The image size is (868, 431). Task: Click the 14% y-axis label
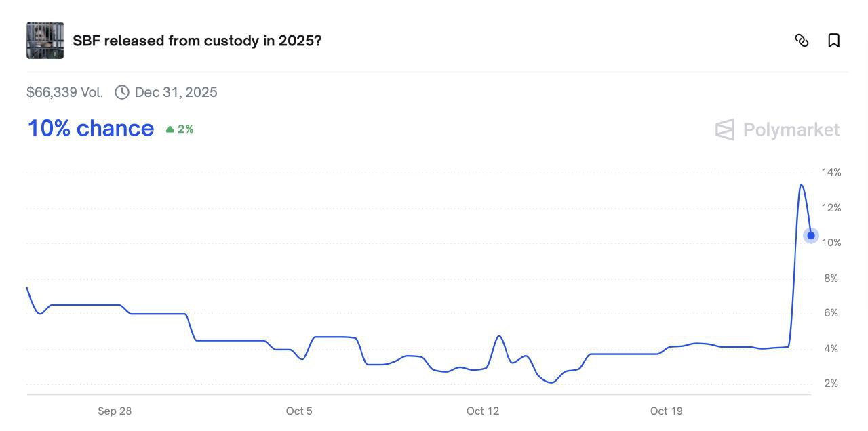tap(831, 172)
